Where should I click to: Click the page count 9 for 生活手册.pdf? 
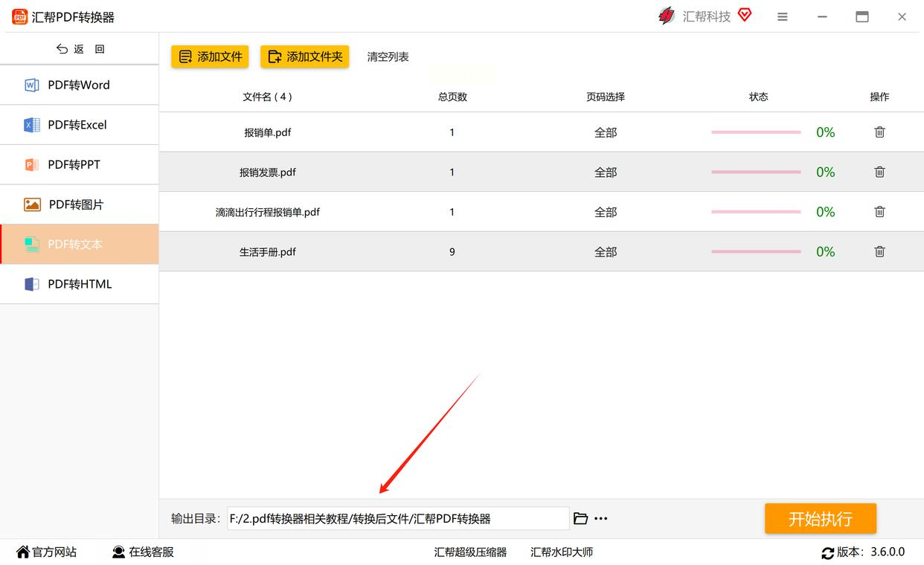[452, 251]
